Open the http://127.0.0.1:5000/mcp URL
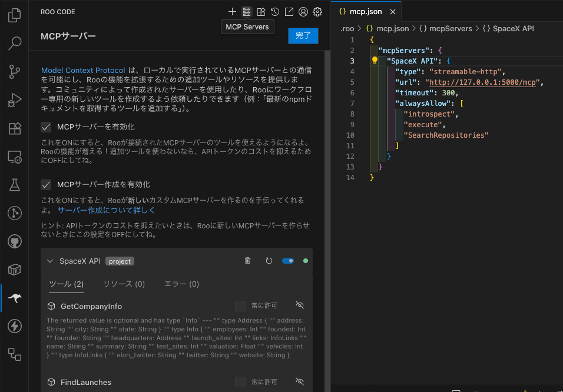The width and height of the screenshot is (563, 392). pos(482,82)
